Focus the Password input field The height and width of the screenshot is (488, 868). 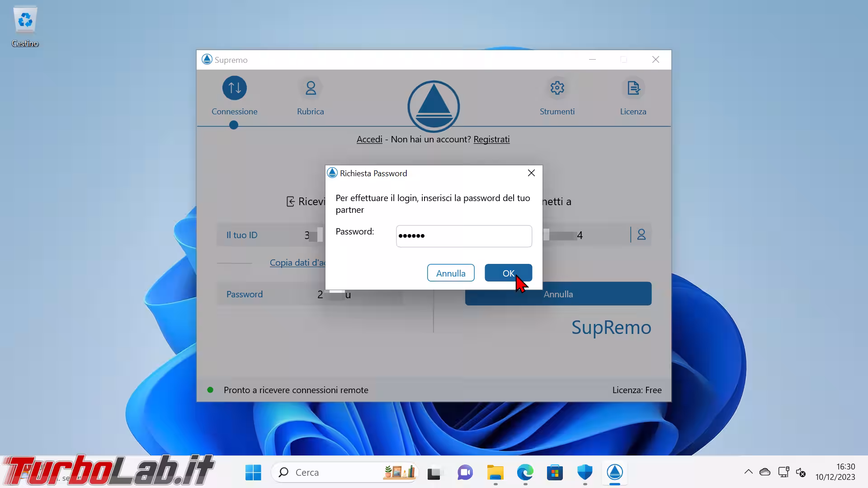point(463,236)
